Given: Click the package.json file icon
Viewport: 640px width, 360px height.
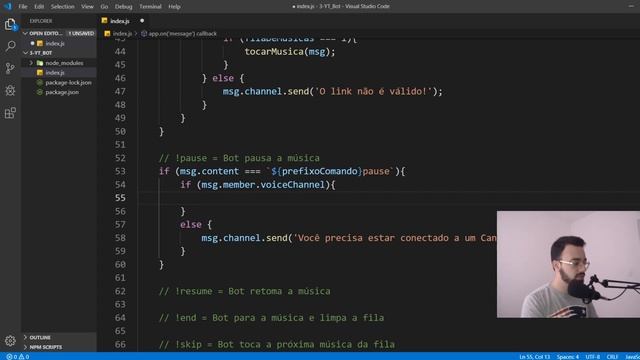Looking at the screenshot, I should point(40,92).
